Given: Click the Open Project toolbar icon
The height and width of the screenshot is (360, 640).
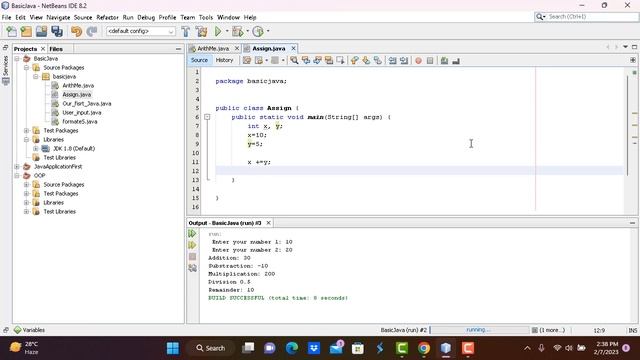Looking at the screenshot, I should tap(41, 31).
